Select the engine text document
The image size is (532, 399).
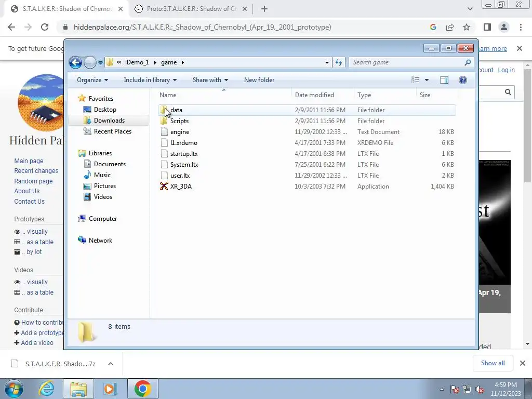tap(307, 131)
